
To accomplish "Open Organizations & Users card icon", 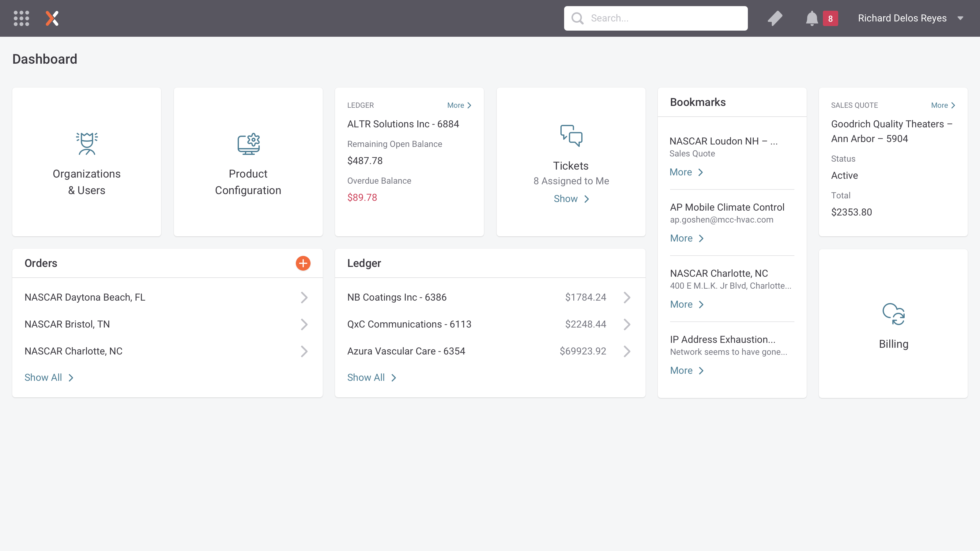I will pyautogui.click(x=87, y=143).
